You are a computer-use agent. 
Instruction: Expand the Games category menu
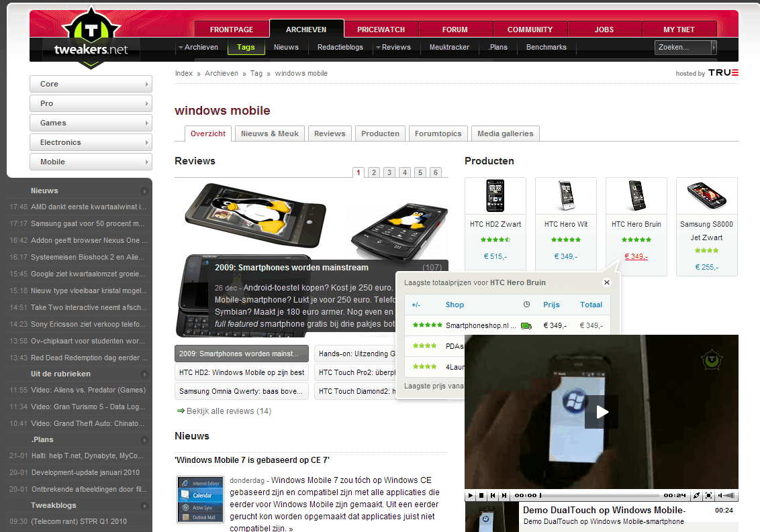(x=91, y=123)
